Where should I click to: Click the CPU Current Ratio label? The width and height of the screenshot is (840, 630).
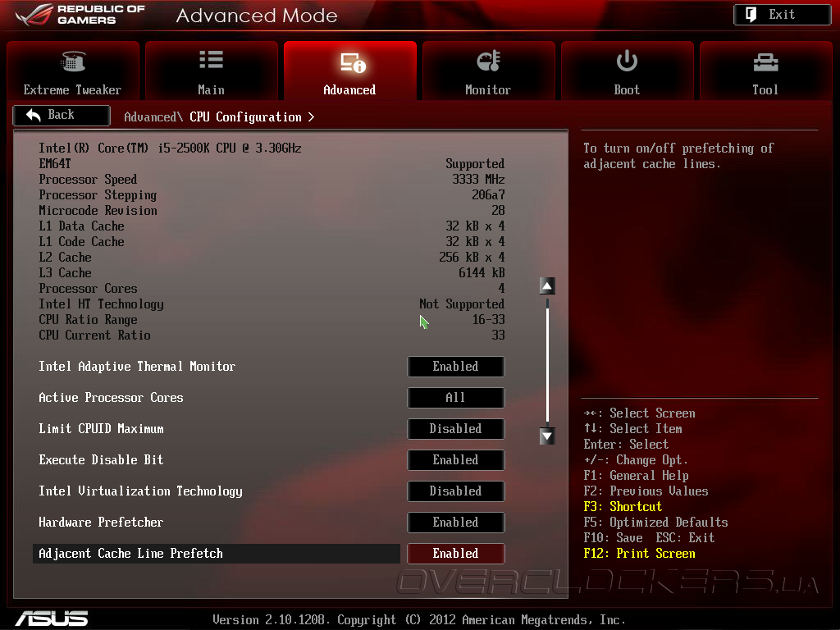pyautogui.click(x=94, y=335)
